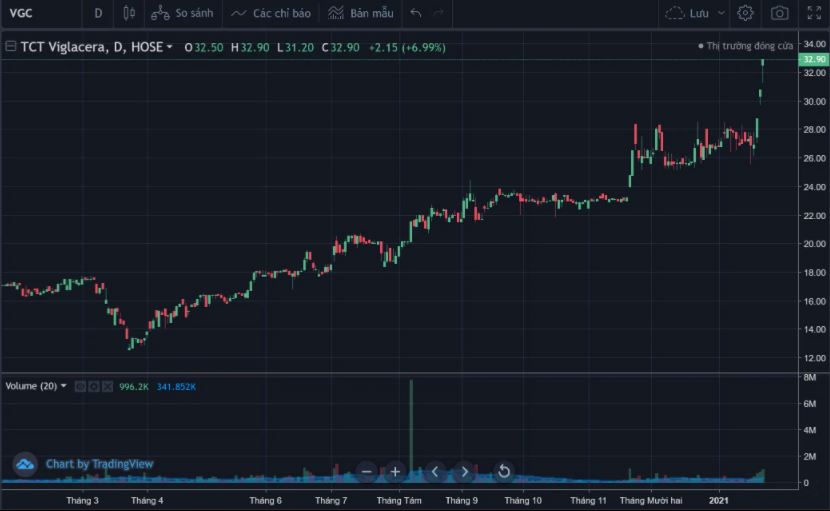The width and height of the screenshot is (830, 511).
Task: Enter fullscreen mode using top-right icon
Action: [x=813, y=13]
